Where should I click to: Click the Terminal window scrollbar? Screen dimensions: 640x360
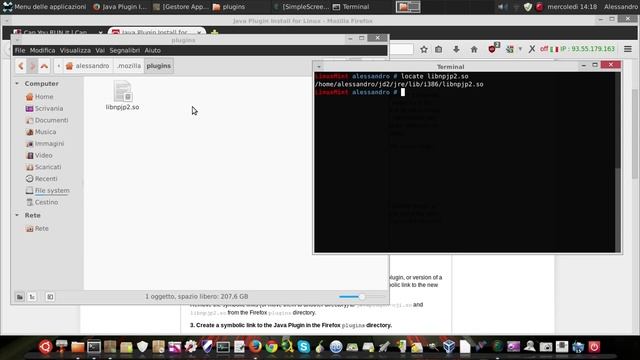tap(618, 162)
